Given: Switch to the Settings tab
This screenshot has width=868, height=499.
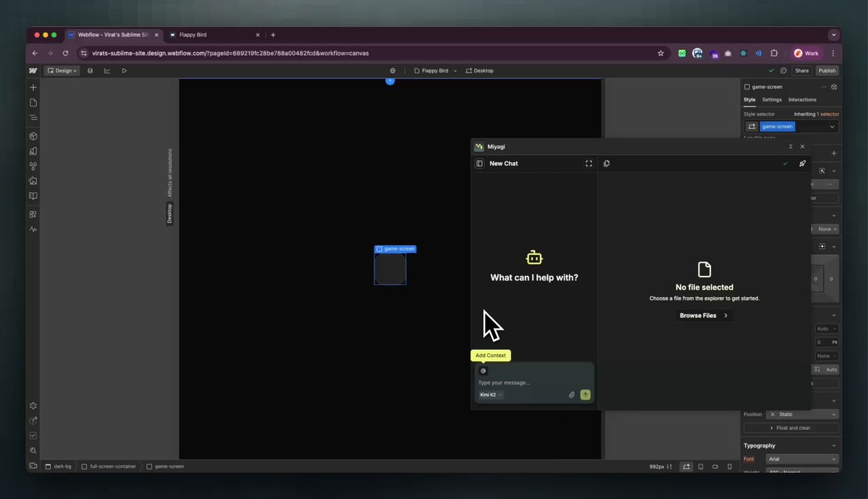Looking at the screenshot, I should coord(772,100).
